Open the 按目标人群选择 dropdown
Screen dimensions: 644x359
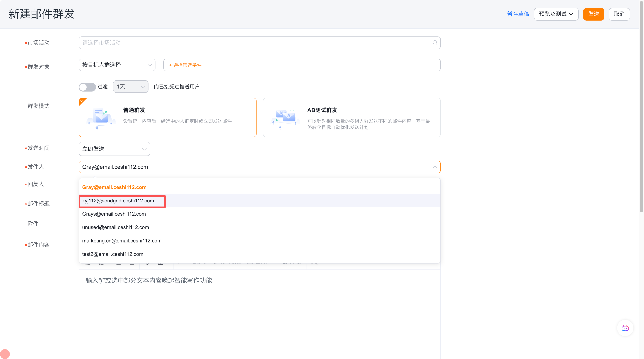pyautogui.click(x=117, y=65)
